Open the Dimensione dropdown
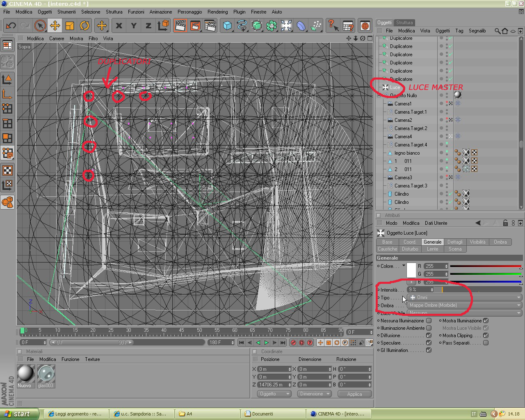 (x=314, y=394)
